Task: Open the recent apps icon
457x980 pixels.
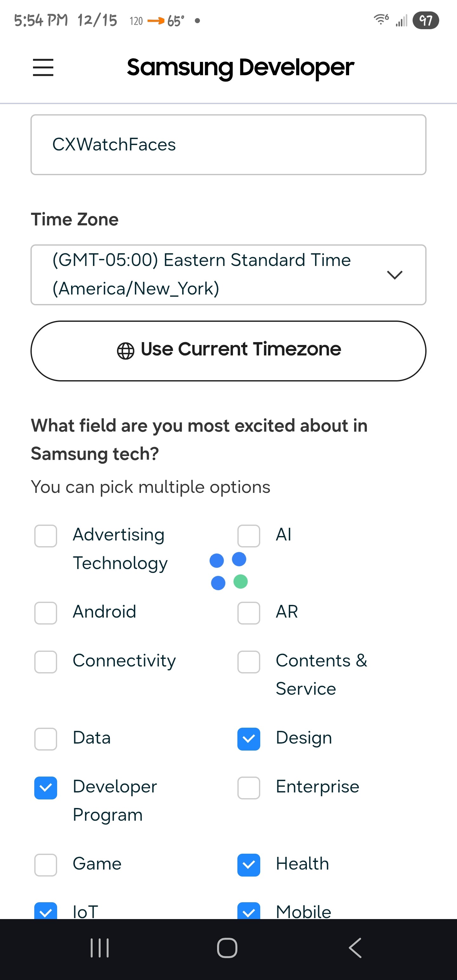Action: coord(100,948)
